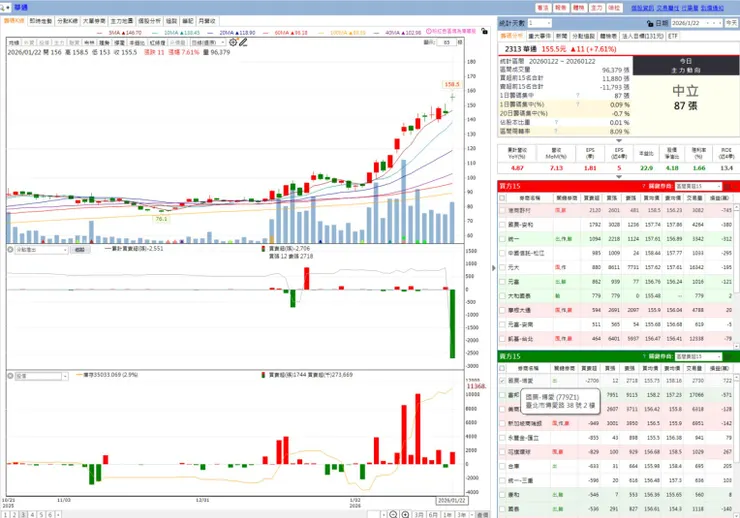Tick the checkbox for 凱基-台北 row

[502, 339]
